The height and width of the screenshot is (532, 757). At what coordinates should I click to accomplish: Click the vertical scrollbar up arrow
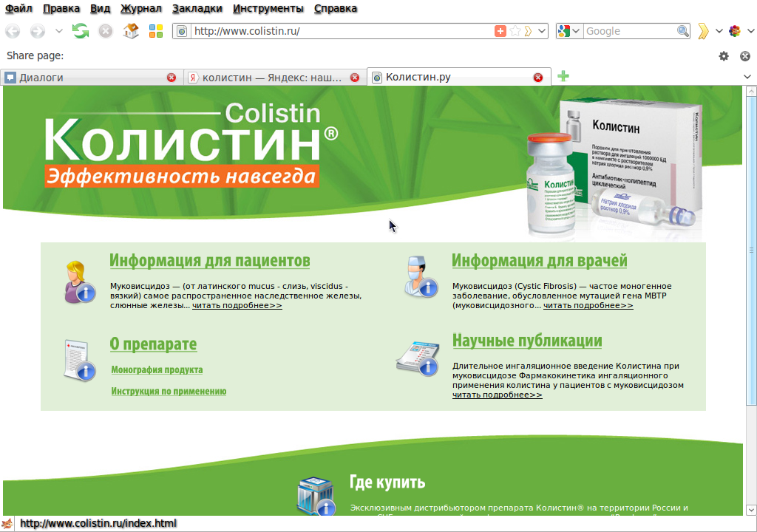click(x=751, y=91)
